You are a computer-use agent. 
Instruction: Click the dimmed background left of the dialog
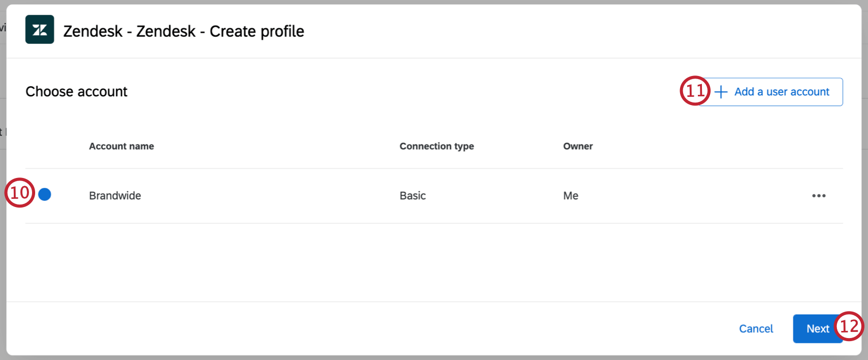tap(3, 255)
